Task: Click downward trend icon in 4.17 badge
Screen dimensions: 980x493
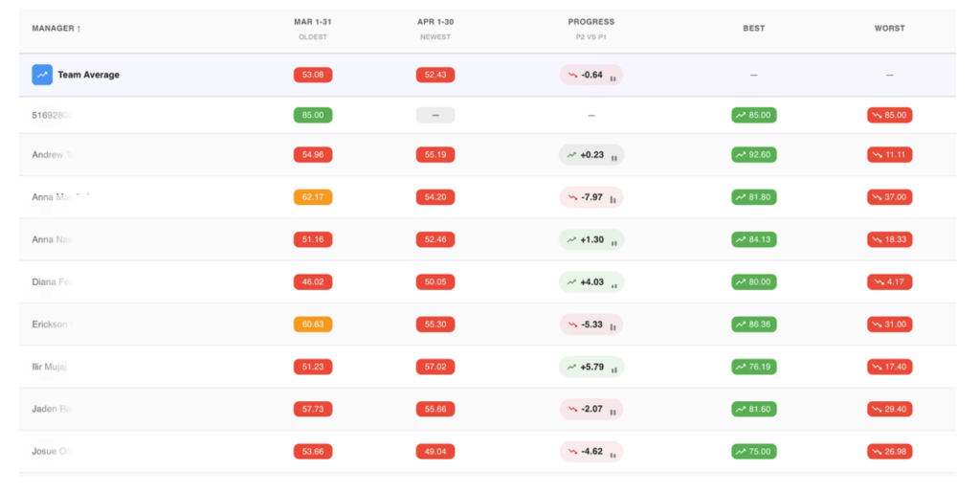Action: [x=879, y=282]
